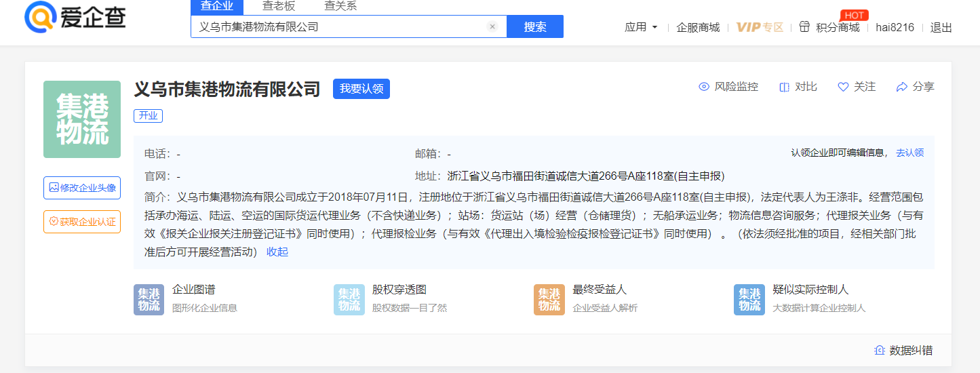Screen dimensions: 980x373
Task: Click the 股权数据一目了然 subtitle
Action: tap(410, 308)
